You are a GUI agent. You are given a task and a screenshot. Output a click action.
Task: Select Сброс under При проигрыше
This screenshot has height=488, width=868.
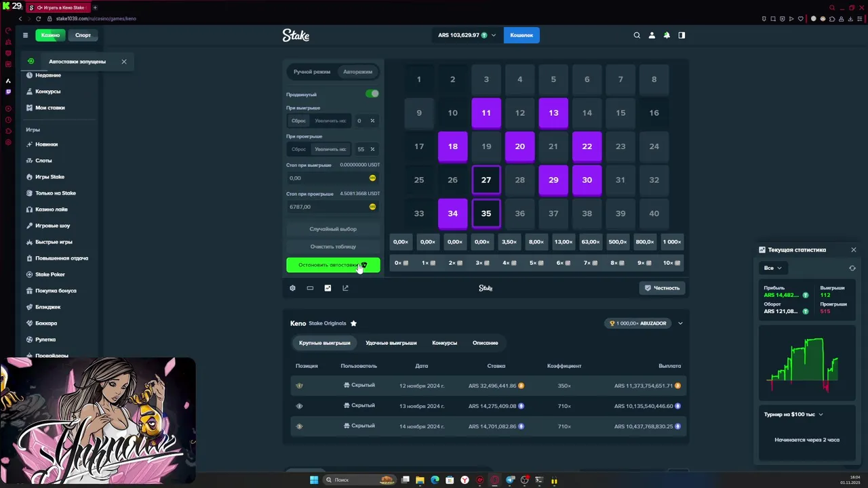pyautogui.click(x=298, y=149)
